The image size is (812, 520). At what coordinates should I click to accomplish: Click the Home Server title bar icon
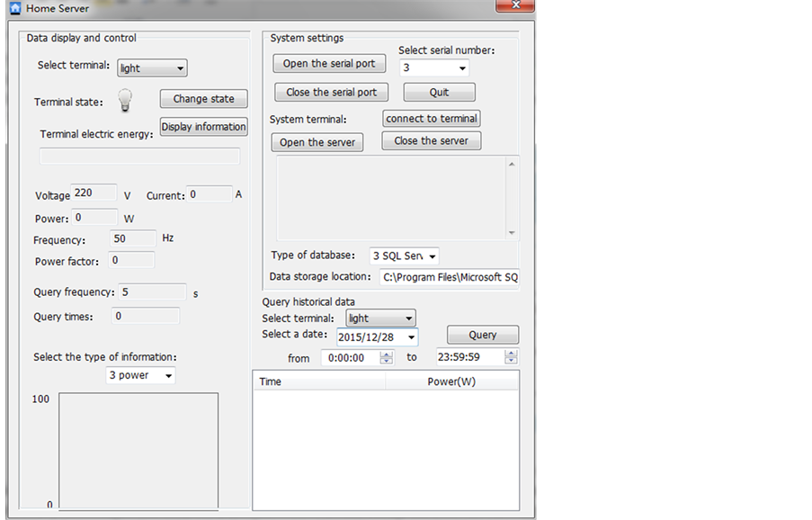[x=14, y=8]
